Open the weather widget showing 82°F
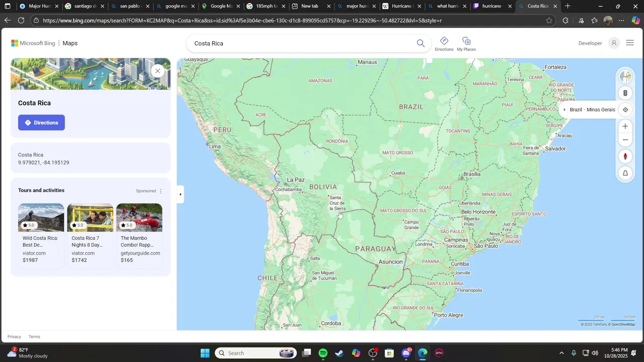The height and width of the screenshot is (362, 644). tap(28, 353)
